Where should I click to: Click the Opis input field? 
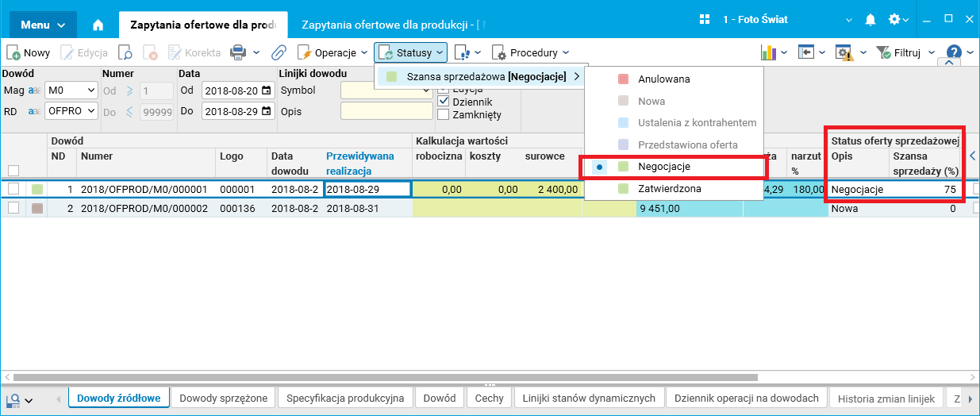click(x=386, y=111)
